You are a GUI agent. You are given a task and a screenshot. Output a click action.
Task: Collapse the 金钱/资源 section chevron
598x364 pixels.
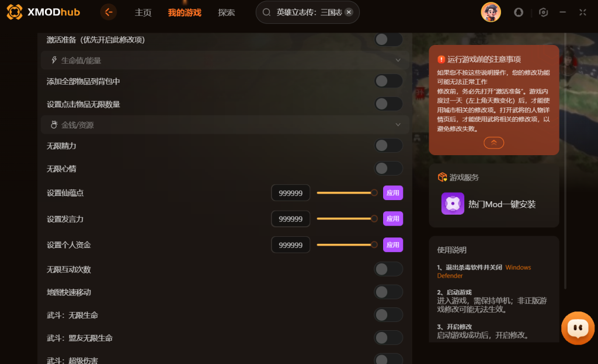(x=398, y=124)
